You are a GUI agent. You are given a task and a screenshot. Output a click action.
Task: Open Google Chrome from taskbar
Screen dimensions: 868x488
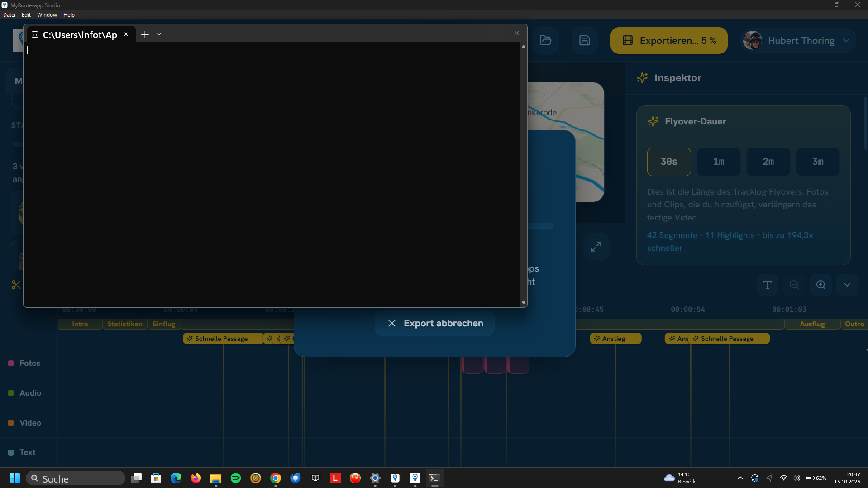tap(276, 478)
